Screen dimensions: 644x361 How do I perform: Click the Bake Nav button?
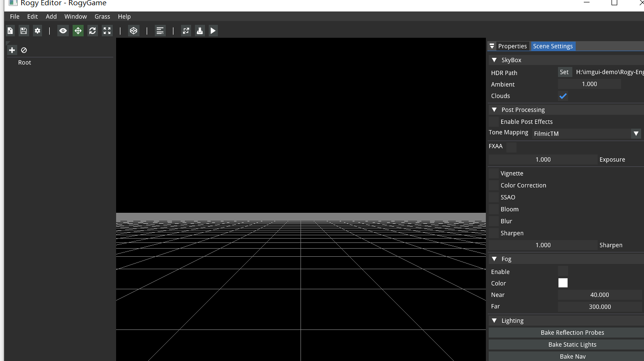[x=566, y=356]
